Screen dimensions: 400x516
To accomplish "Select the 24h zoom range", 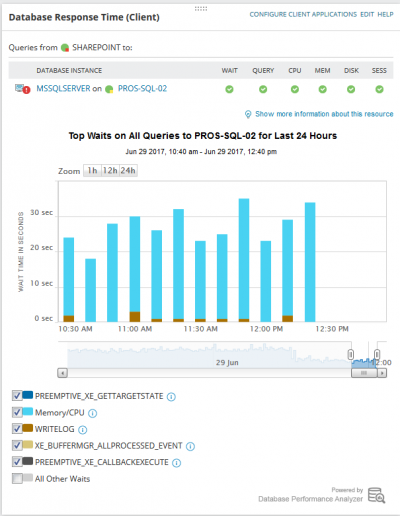I will (x=128, y=171).
